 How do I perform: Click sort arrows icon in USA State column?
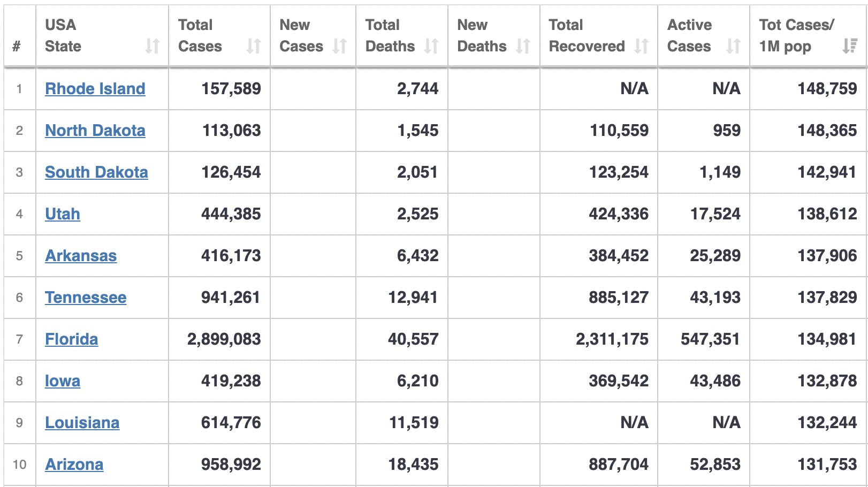[153, 47]
